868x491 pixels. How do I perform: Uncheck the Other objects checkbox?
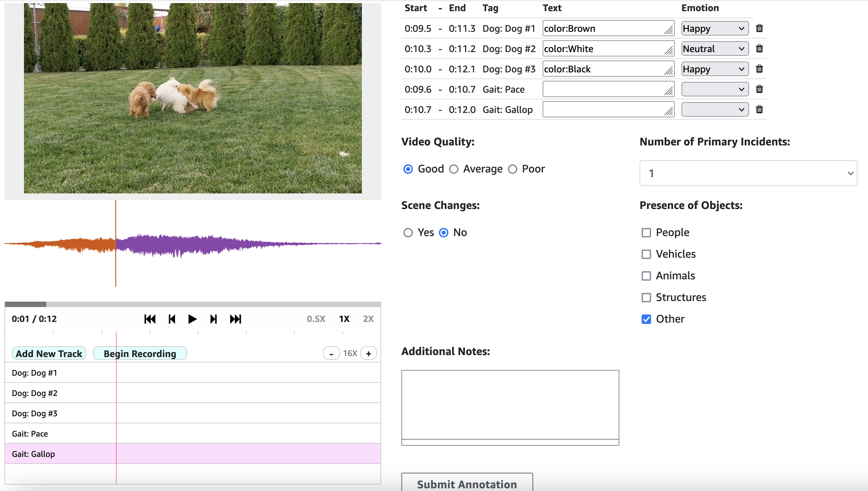pos(646,319)
